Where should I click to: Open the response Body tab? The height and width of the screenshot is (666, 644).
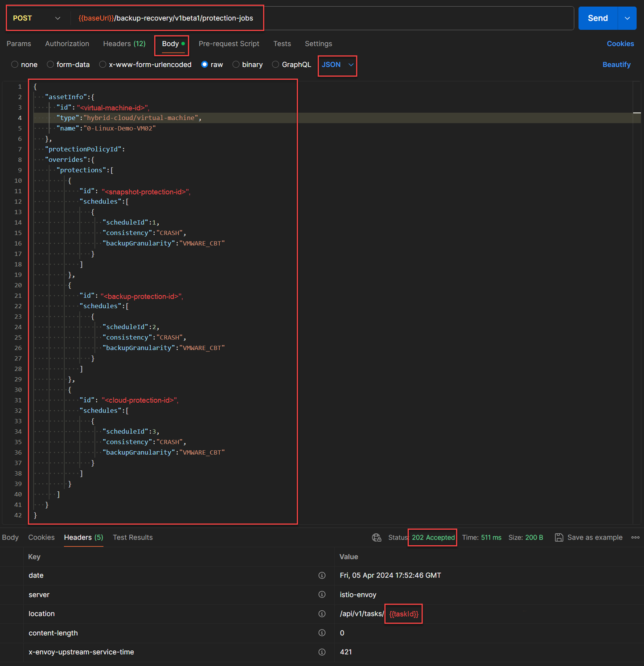tap(10, 538)
